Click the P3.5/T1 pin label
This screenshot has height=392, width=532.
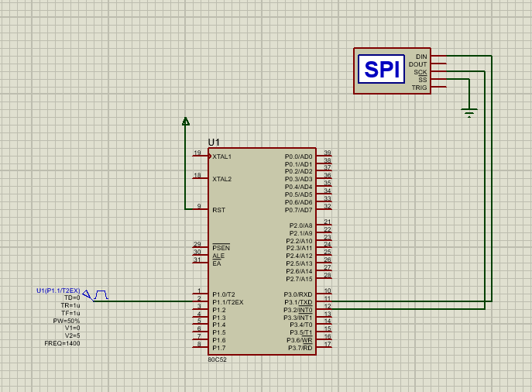coord(301,332)
